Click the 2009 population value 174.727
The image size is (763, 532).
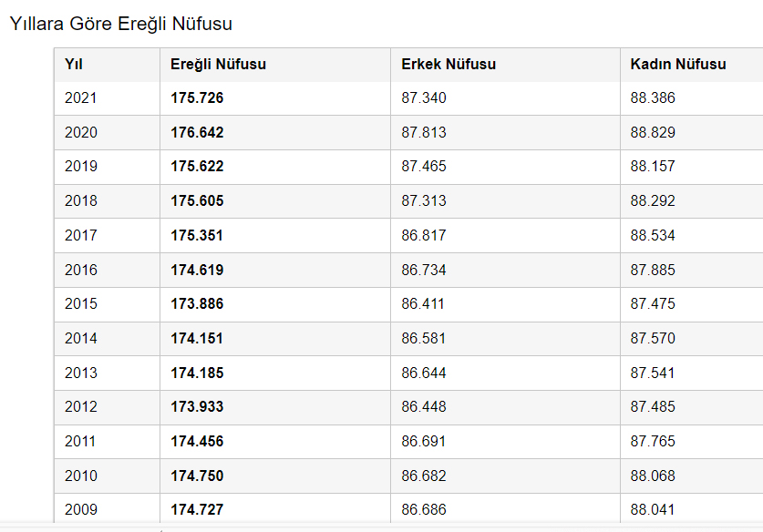click(197, 509)
